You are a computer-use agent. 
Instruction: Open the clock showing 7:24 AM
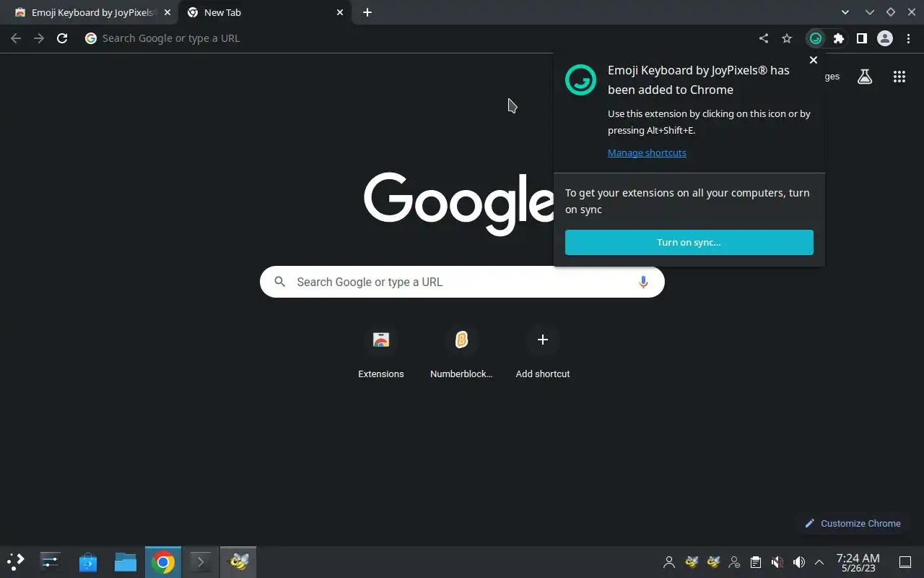pos(858,562)
